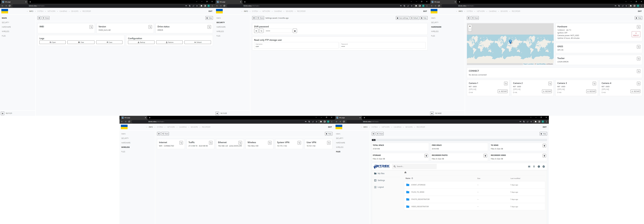Delete TO SEND files using trash icon

click(544, 146)
